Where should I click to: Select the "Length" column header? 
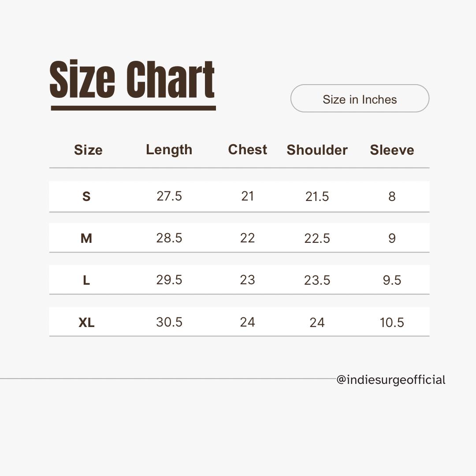(x=169, y=149)
